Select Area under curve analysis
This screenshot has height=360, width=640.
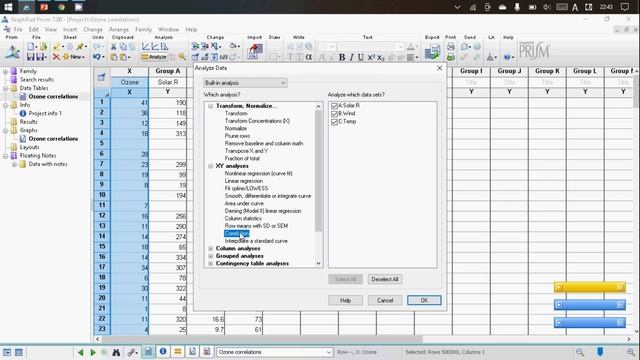click(244, 203)
